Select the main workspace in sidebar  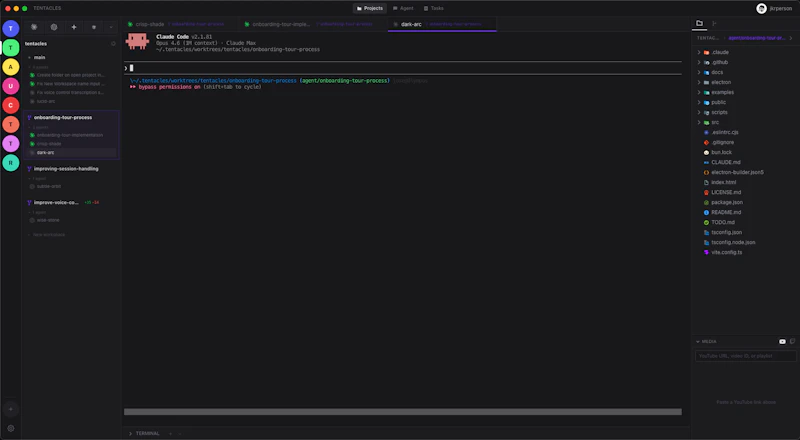[x=39, y=57]
